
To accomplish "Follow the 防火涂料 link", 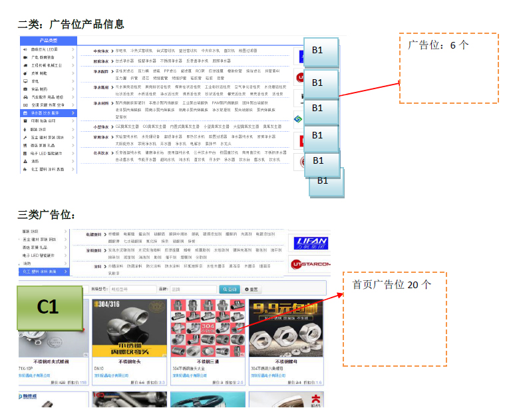I will [153, 266].
